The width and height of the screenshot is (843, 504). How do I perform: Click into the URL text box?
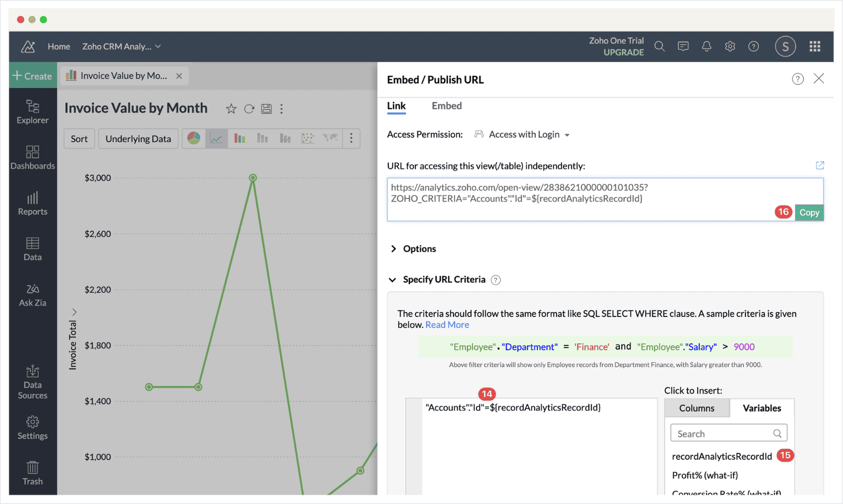pyautogui.click(x=605, y=199)
